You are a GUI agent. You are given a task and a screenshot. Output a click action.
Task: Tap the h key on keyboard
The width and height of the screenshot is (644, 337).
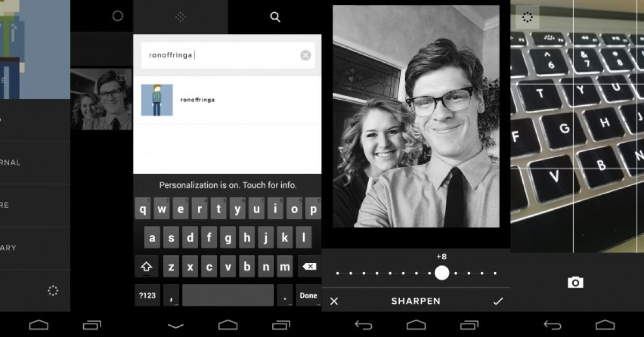coord(247,237)
